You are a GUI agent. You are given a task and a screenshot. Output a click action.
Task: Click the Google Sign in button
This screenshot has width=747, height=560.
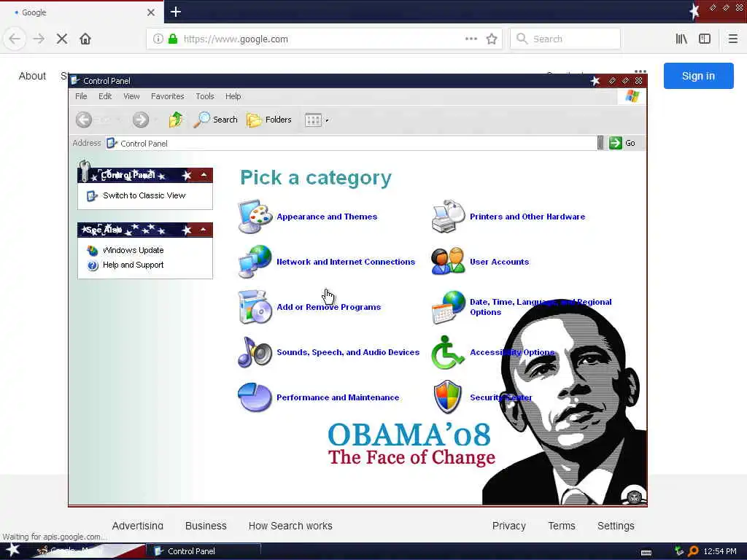click(698, 76)
